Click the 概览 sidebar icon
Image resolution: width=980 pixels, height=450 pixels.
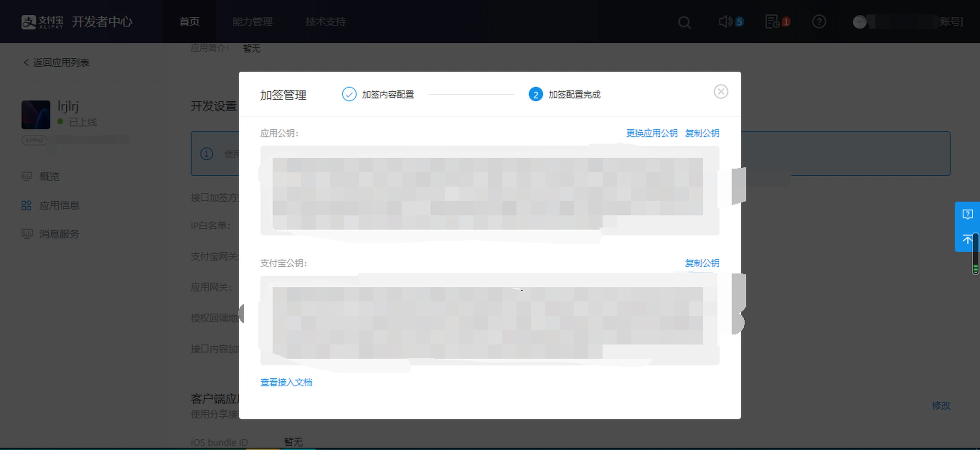coord(27,176)
